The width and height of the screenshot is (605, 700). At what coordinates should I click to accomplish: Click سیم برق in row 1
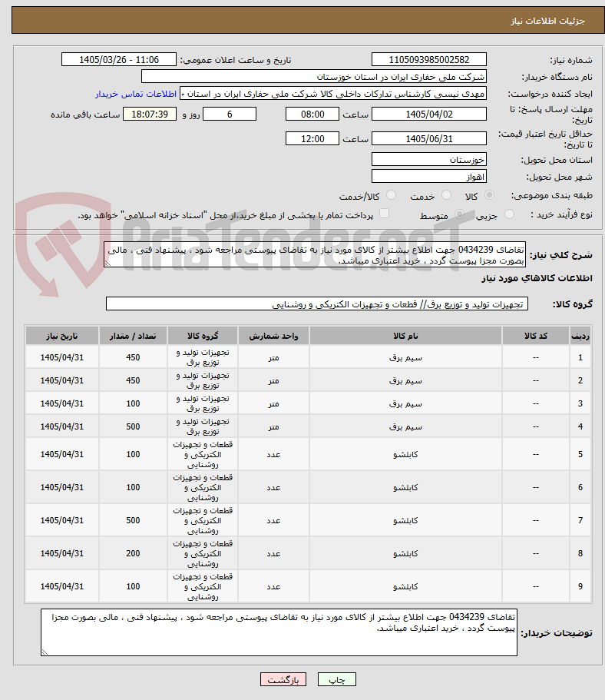click(x=405, y=357)
